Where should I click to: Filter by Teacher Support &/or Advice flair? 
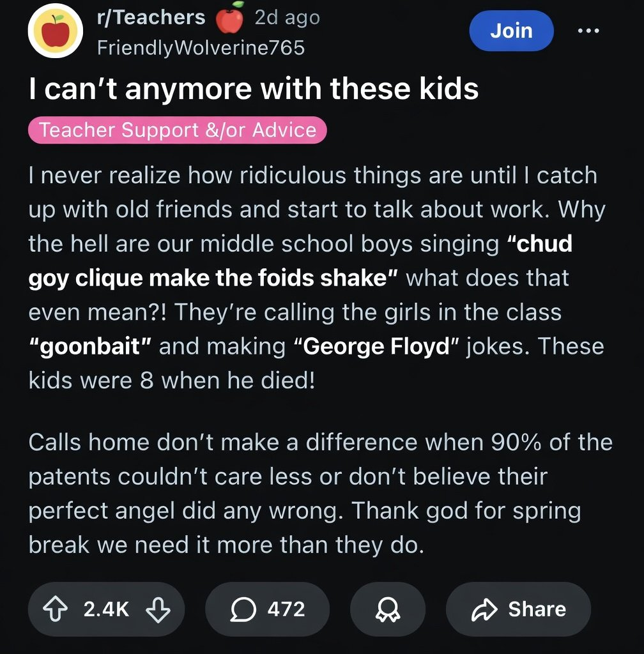click(x=178, y=130)
